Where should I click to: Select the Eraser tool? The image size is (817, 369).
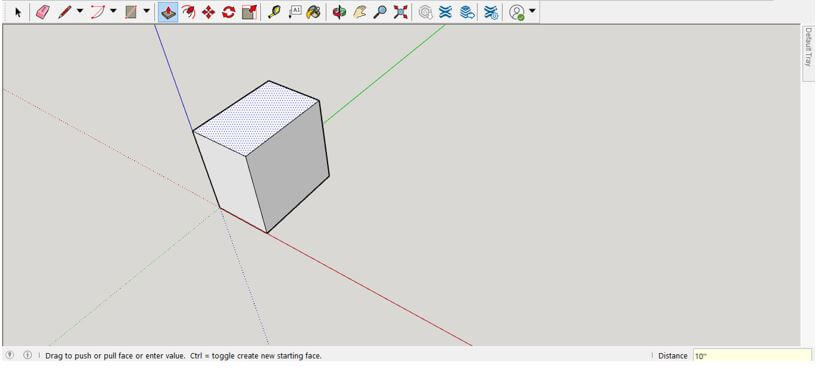(43, 13)
